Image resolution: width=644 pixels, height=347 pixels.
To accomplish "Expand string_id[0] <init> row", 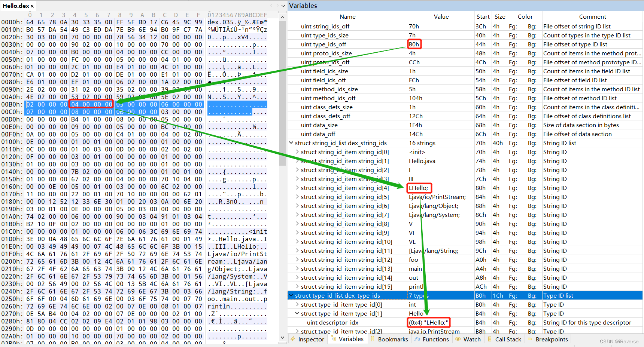I will (297, 152).
